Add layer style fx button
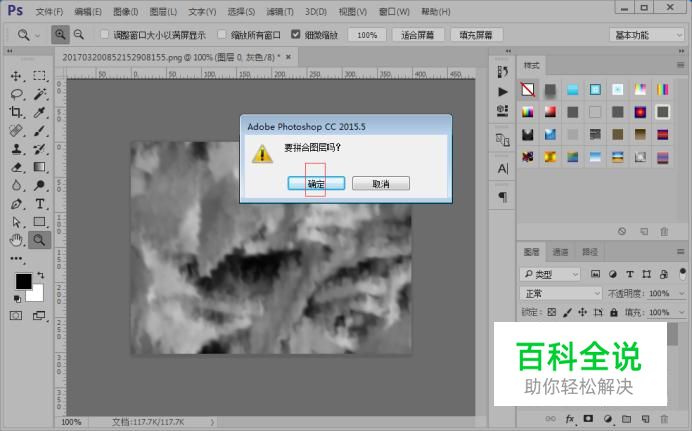This screenshot has height=431, width=692. tap(570, 419)
